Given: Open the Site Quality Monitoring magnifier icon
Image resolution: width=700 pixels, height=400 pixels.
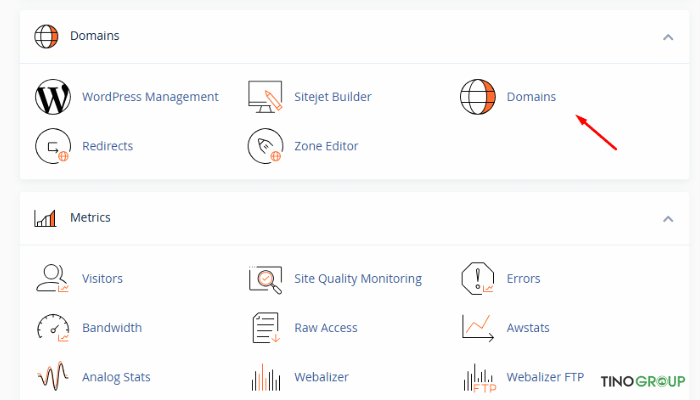Looking at the screenshot, I should 265,280.
